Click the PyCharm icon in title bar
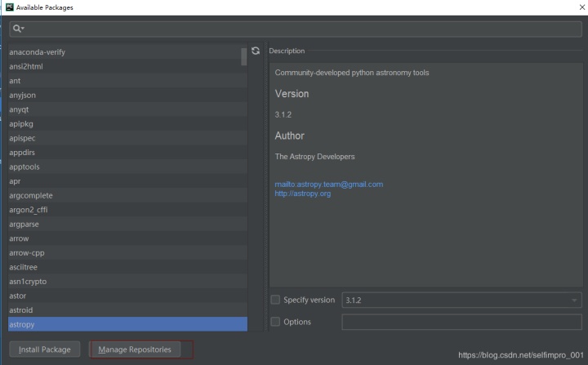Viewport: 588px width, 365px height. point(9,7)
